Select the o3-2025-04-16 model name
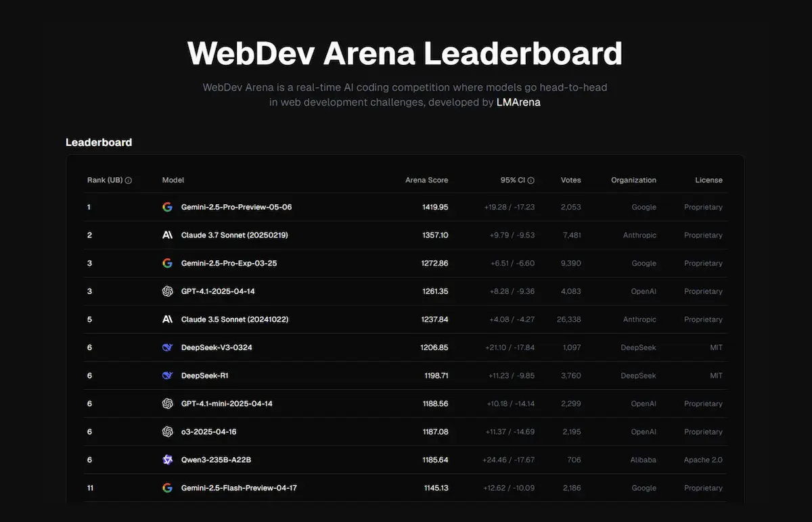 tap(208, 431)
